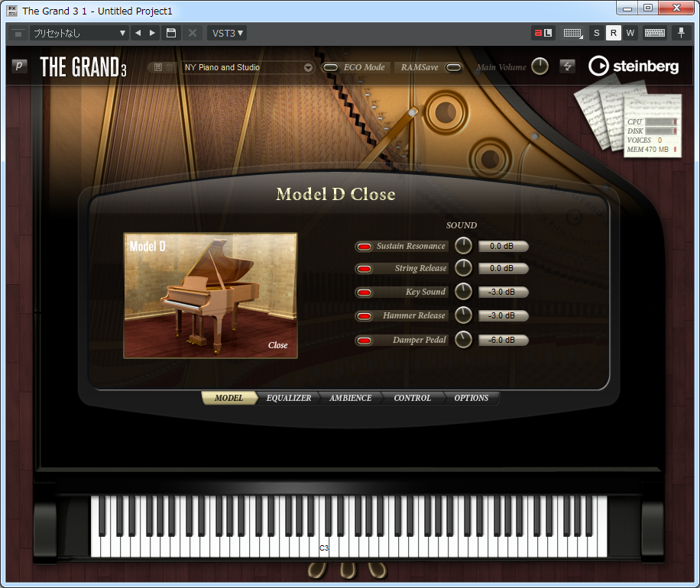Toggle Key Sound on/off
700x588 pixels.
click(x=365, y=292)
